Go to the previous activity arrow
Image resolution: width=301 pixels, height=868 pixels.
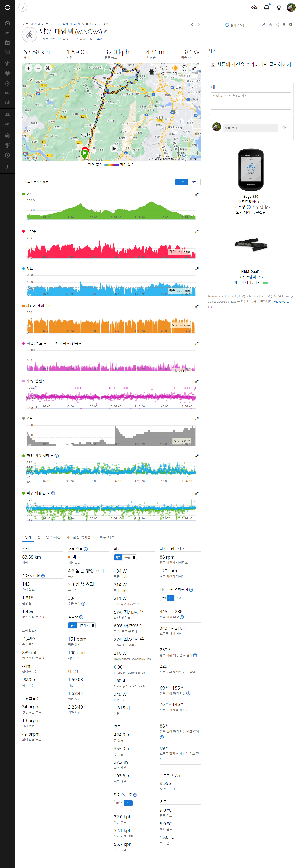[192, 25]
